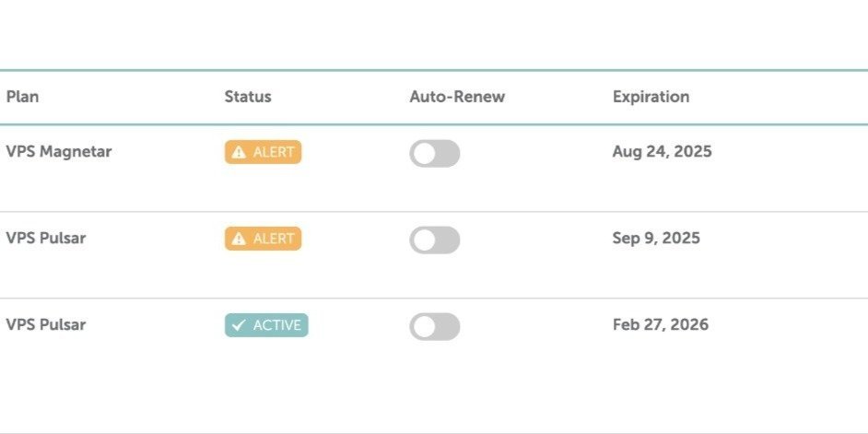
Task: Turn on Auto-Renew for the active VPS Pulsar
Action: pos(434,326)
